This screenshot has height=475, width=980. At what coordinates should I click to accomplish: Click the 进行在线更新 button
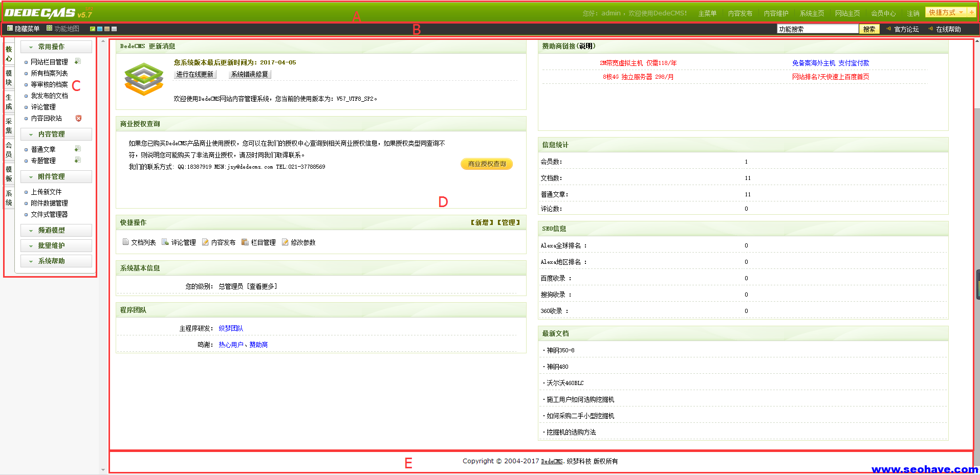(x=195, y=74)
